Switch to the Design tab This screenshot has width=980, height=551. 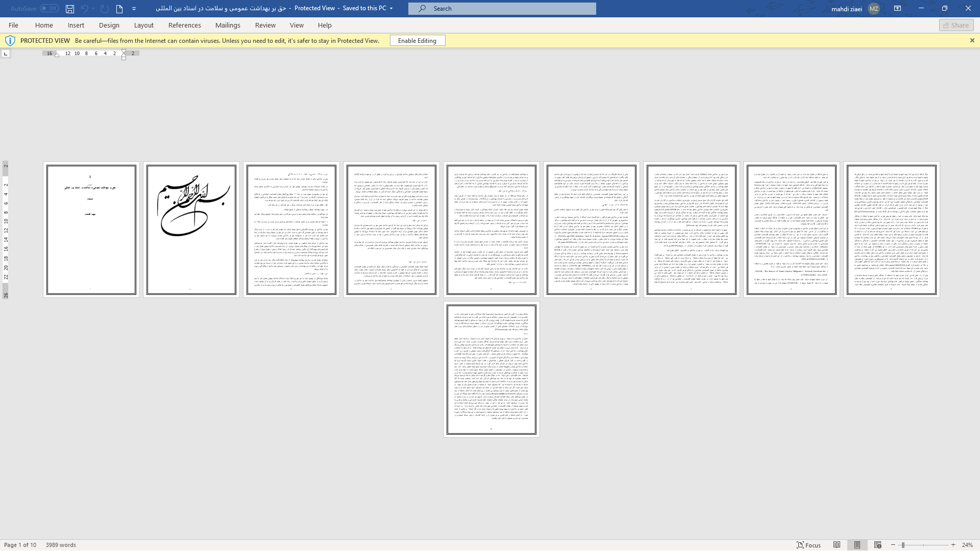109,25
